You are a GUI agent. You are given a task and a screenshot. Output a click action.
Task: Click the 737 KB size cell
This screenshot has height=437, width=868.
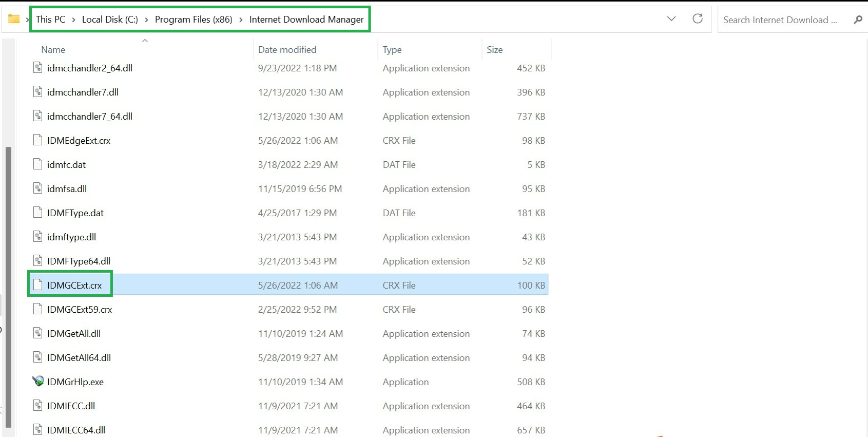(531, 116)
